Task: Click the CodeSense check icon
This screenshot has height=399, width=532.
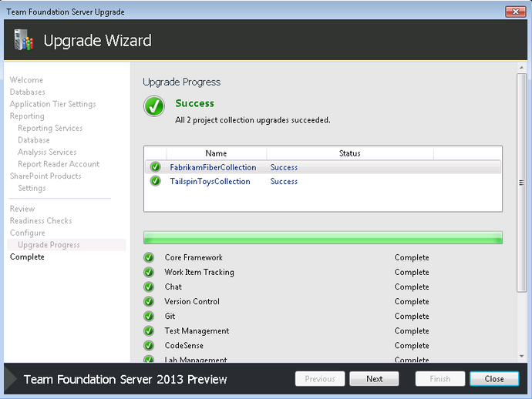Action: click(x=149, y=345)
